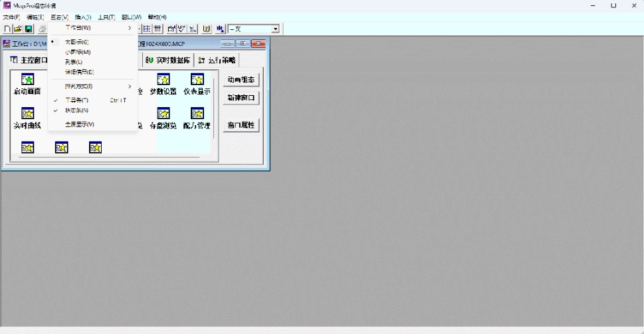Open the 插入(I) menu
Image resolution: width=644 pixels, height=334 pixels.
pos(83,17)
